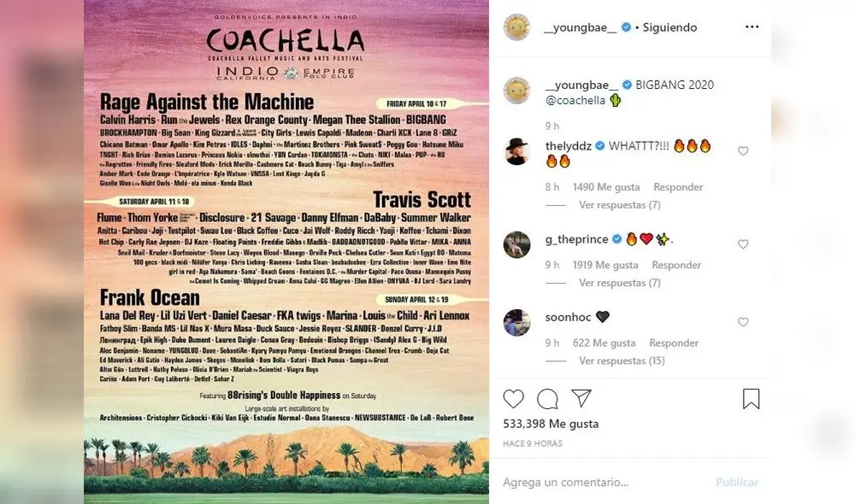Like g_theprince's comment with its heart toggle
This screenshot has width=855, height=504.
pos(743,243)
